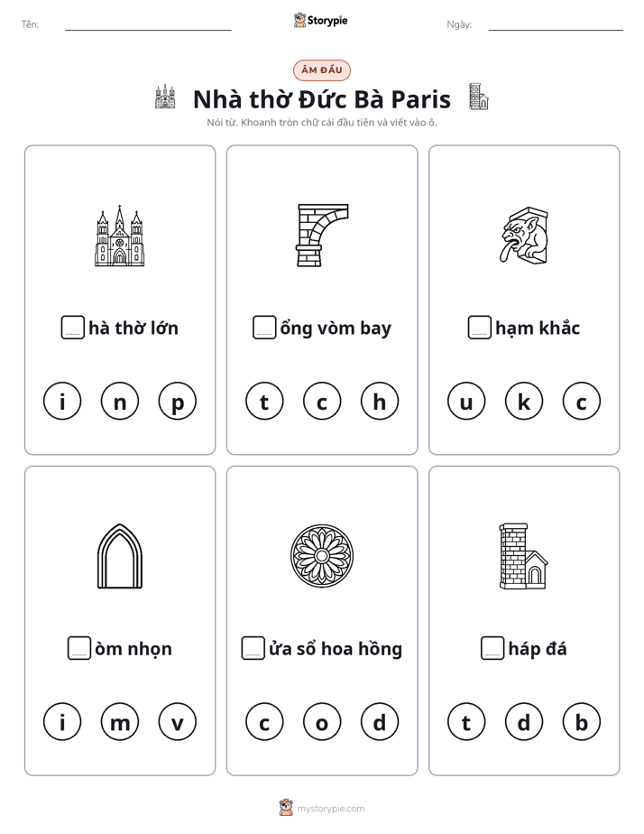Click the stone tower illustration

coord(523,556)
